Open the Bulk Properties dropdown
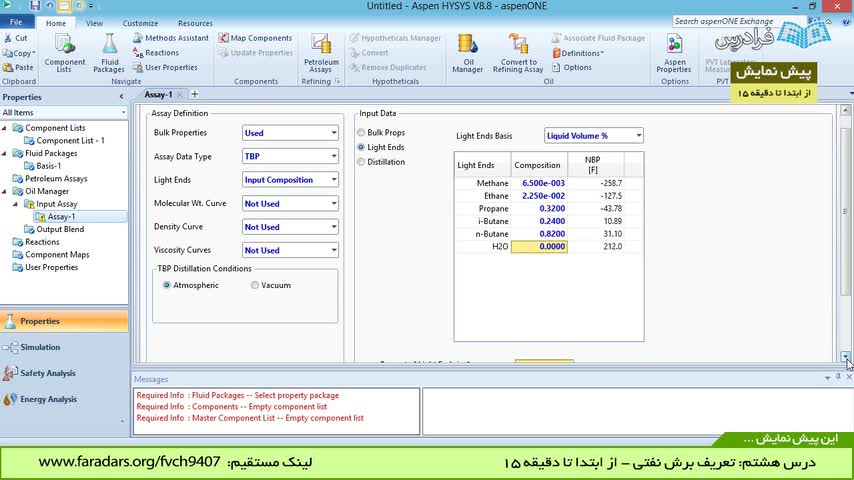 click(290, 133)
